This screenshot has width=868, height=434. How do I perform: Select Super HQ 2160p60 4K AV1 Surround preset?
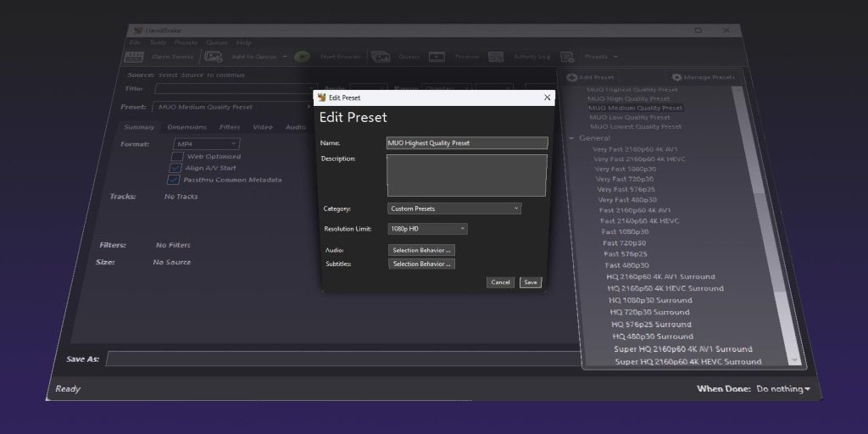coord(683,349)
